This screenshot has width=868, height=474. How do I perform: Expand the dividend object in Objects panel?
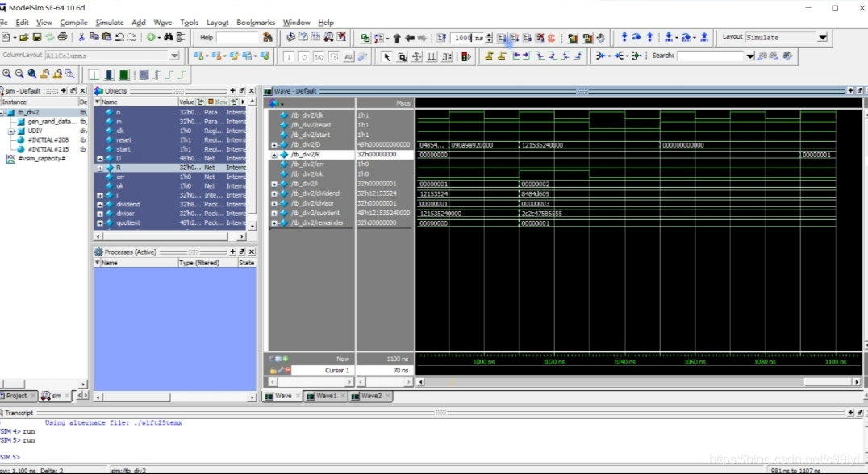(100, 205)
